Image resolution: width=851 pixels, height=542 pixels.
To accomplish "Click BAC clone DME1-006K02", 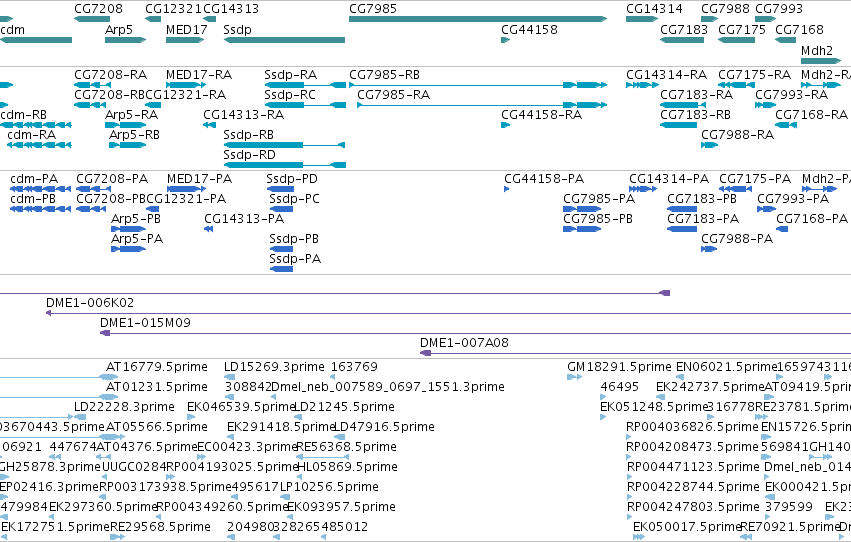I will (448, 313).
